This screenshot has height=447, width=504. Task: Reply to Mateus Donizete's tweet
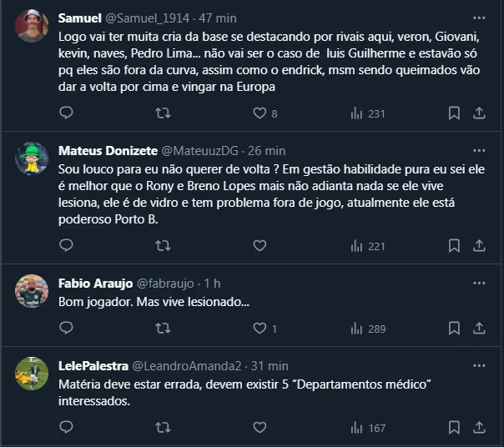pyautogui.click(x=67, y=245)
